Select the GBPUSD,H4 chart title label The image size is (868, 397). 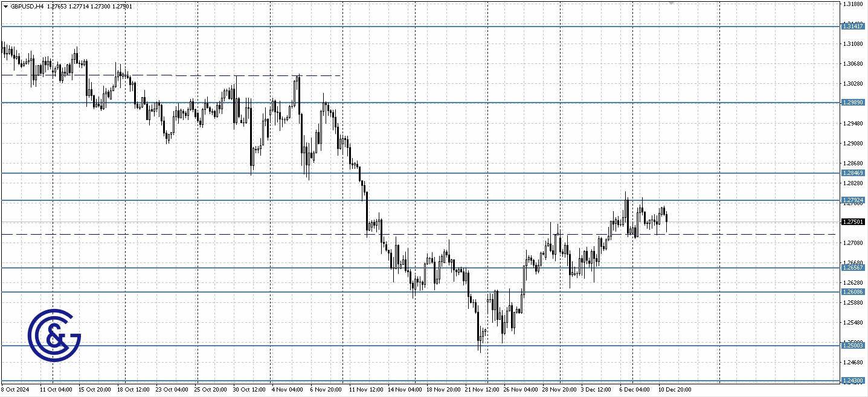click(27, 6)
